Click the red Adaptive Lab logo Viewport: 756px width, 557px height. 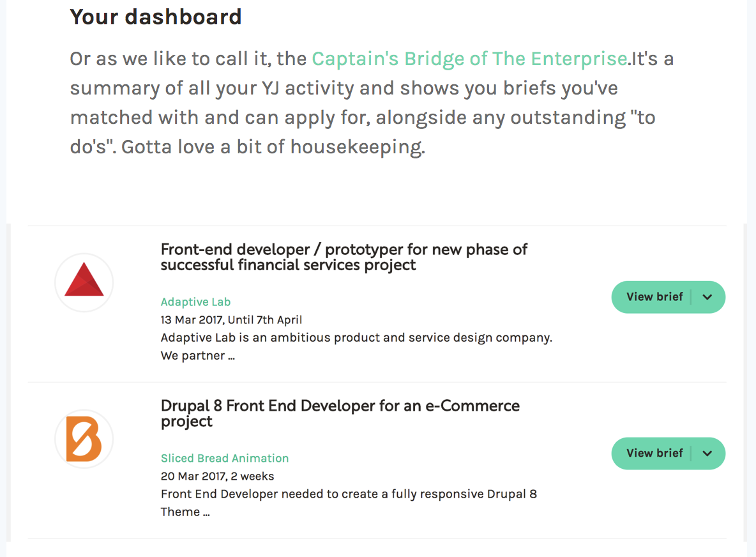[x=84, y=282]
